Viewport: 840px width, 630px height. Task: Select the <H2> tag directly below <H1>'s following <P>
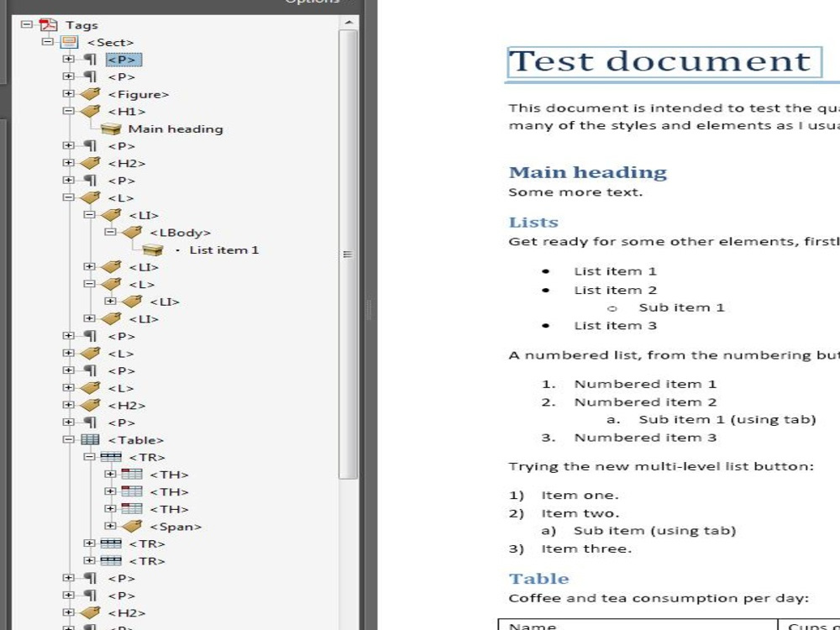[127, 164]
